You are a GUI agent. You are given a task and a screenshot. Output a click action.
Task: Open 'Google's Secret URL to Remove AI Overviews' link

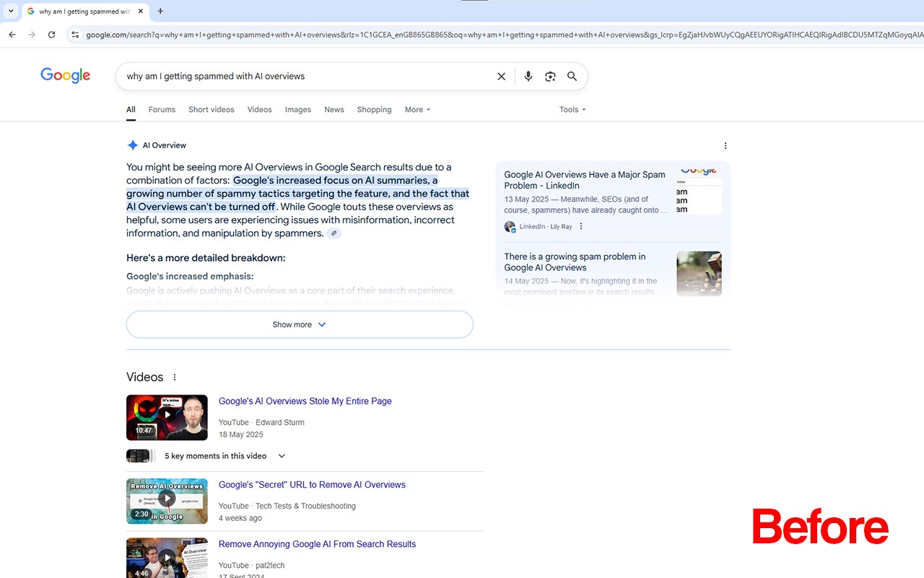tap(312, 485)
